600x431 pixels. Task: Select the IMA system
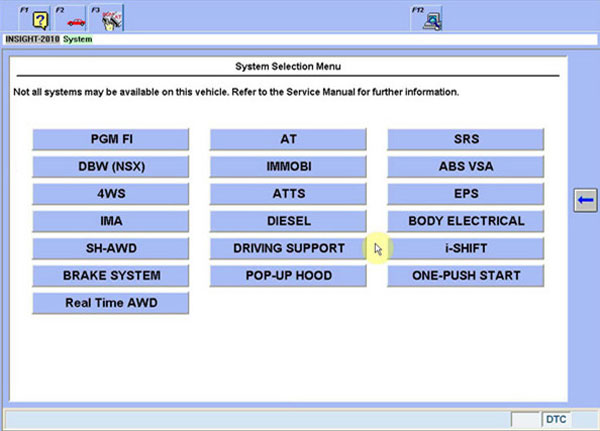[111, 221]
